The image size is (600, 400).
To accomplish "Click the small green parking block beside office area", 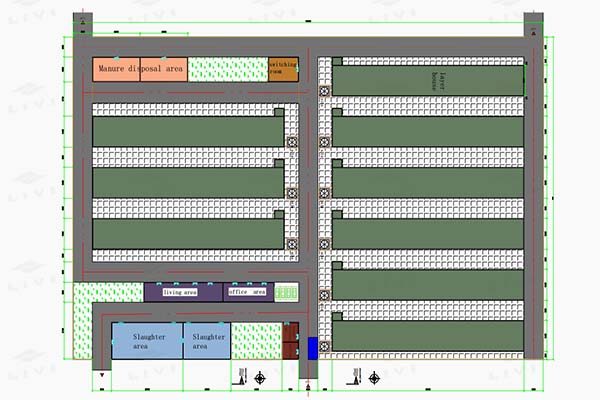I will [x=287, y=292].
